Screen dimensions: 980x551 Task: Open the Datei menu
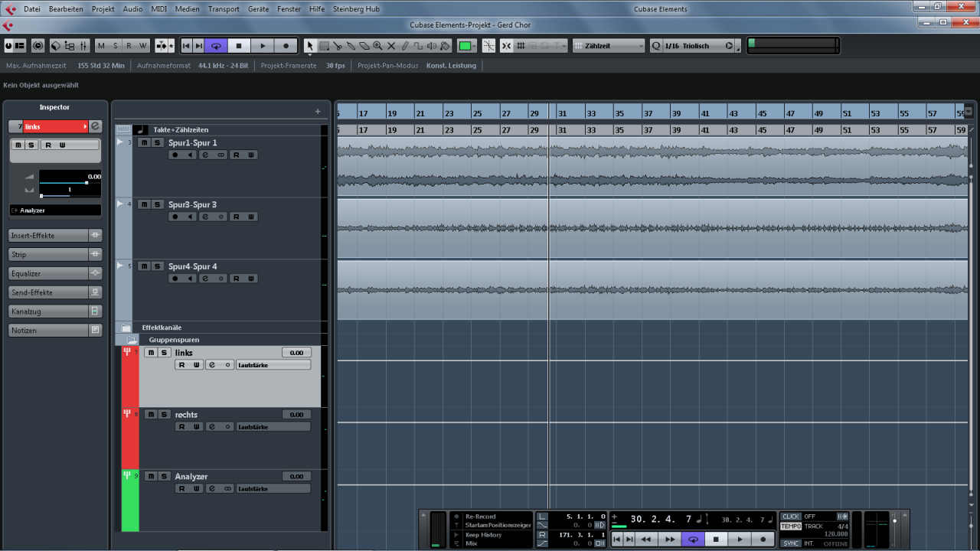[32, 9]
